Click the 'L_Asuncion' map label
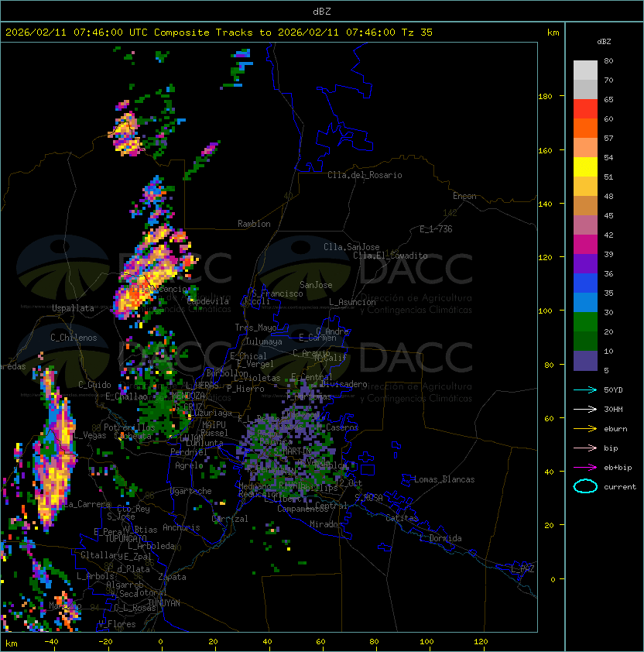 352,302
